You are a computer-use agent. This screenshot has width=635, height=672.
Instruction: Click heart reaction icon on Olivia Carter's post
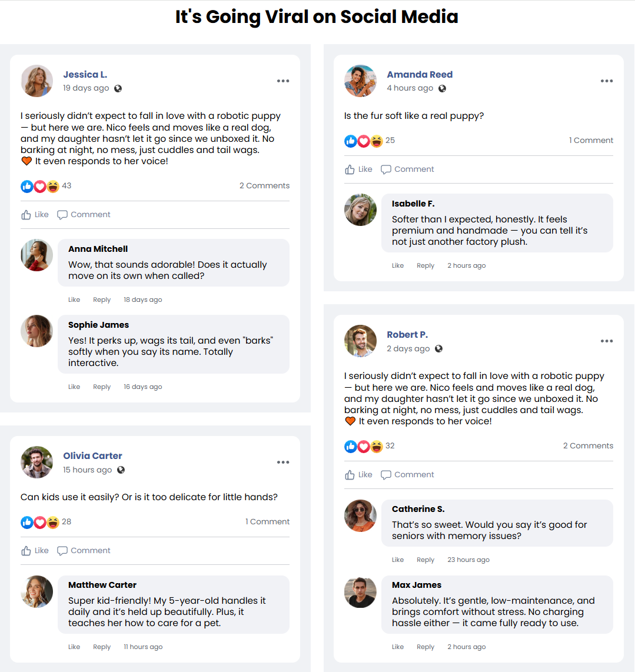coord(40,522)
